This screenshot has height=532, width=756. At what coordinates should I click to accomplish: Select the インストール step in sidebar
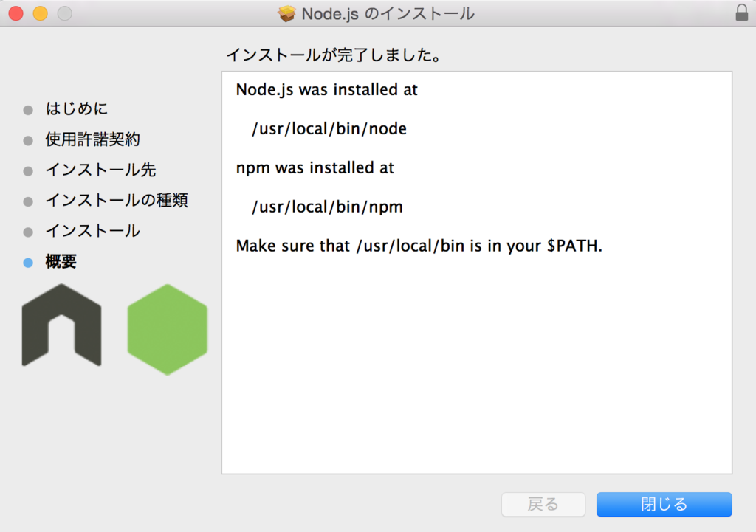point(92,231)
